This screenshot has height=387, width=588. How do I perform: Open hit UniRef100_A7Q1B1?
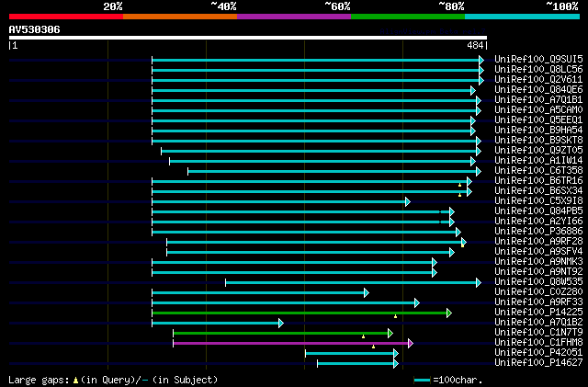pyautogui.click(x=538, y=100)
